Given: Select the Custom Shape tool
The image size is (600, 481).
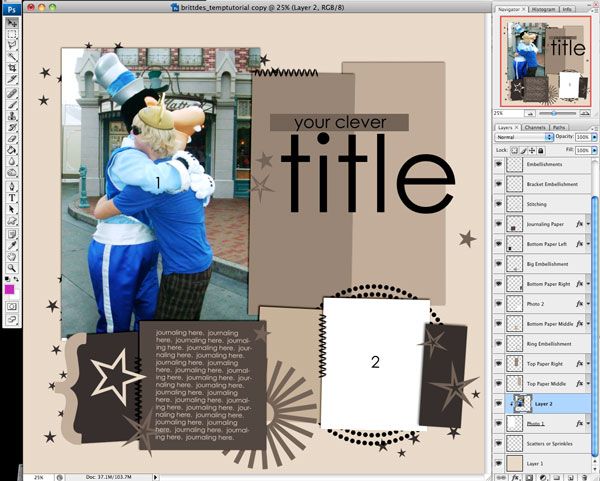Looking at the screenshot, I should tap(12, 221).
